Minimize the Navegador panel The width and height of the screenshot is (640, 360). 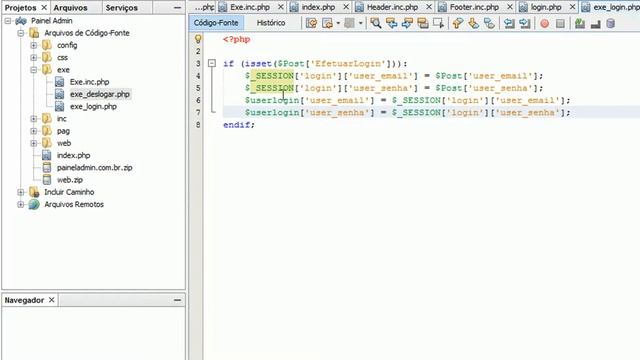pos(177,300)
